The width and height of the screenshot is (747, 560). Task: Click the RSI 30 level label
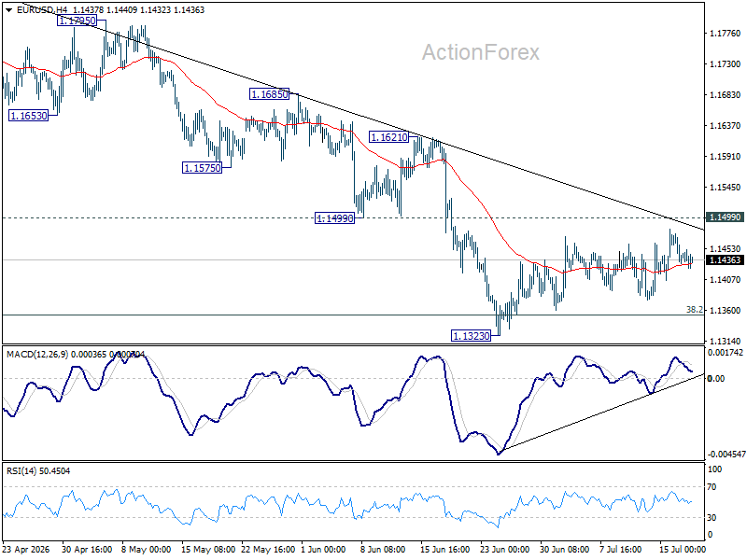pos(712,518)
